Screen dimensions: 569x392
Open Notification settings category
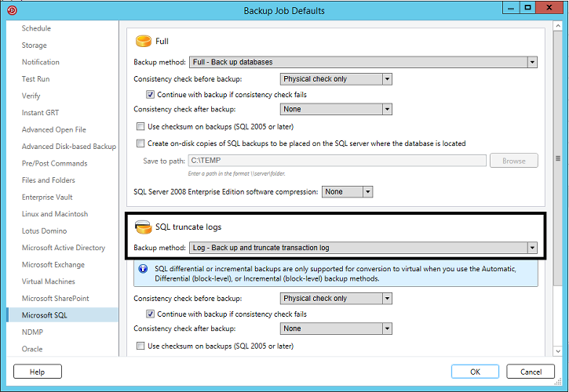click(x=40, y=62)
